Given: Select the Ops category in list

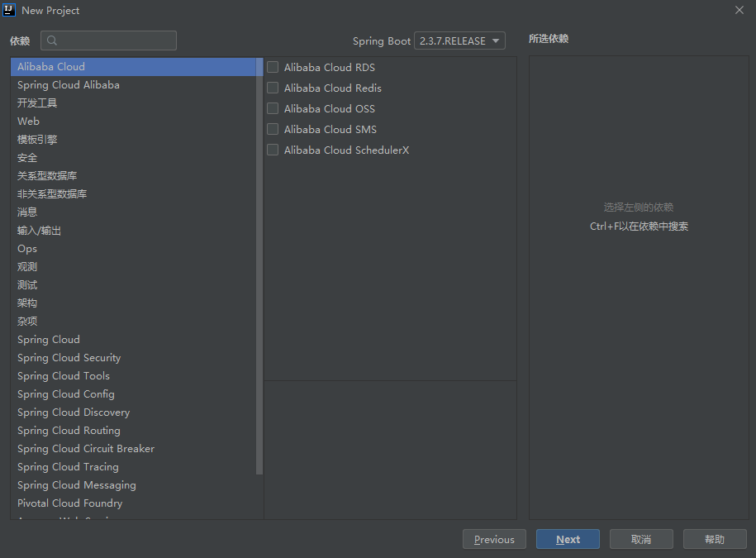Looking at the screenshot, I should (27, 249).
